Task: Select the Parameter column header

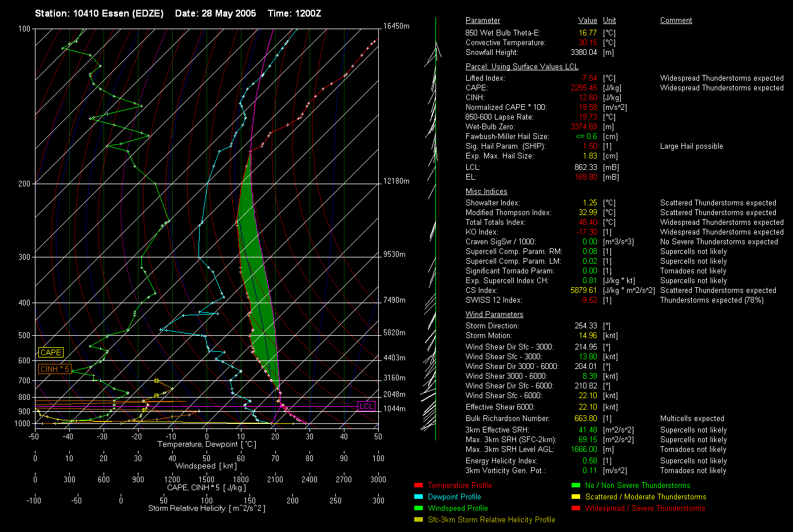Action: pos(483,20)
